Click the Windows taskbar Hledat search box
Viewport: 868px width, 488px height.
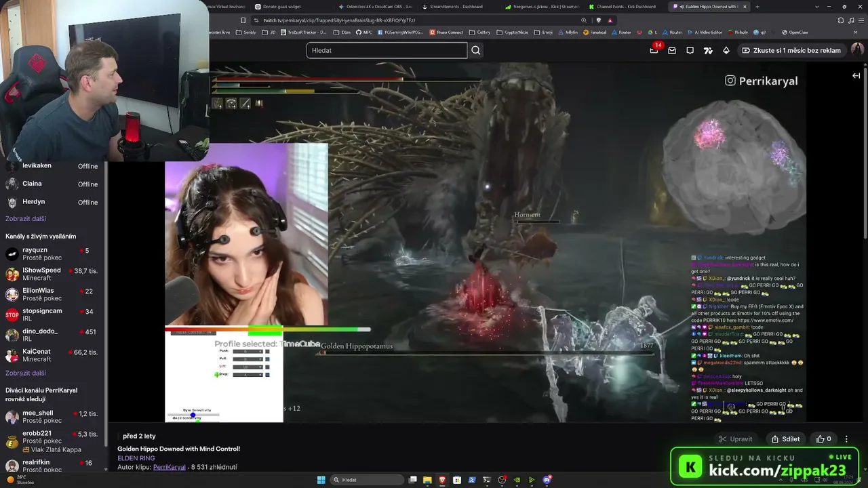(x=366, y=480)
